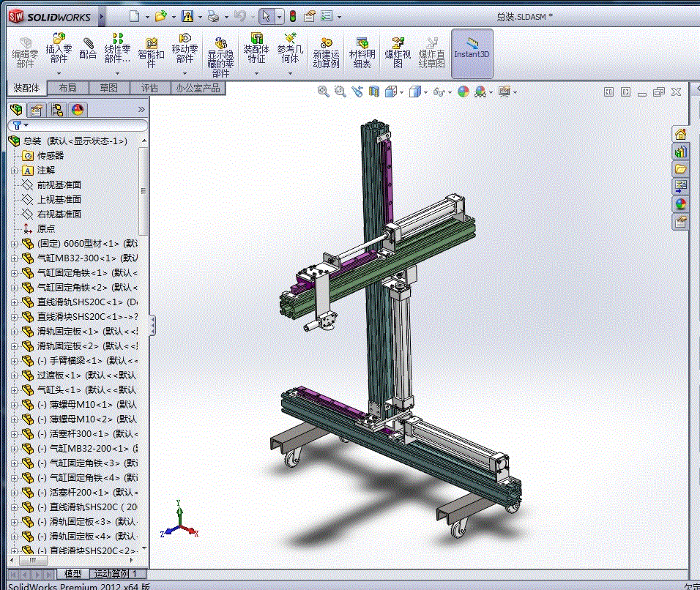Screen dimensions: 700x590
Task: Expand the 注解 annotations node
Action: (x=14, y=171)
